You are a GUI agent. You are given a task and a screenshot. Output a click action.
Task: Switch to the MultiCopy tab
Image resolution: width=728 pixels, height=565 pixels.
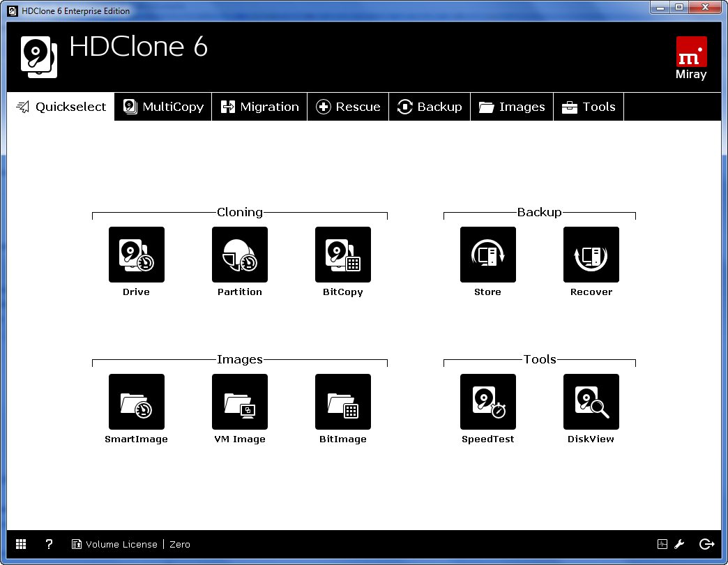pos(163,107)
